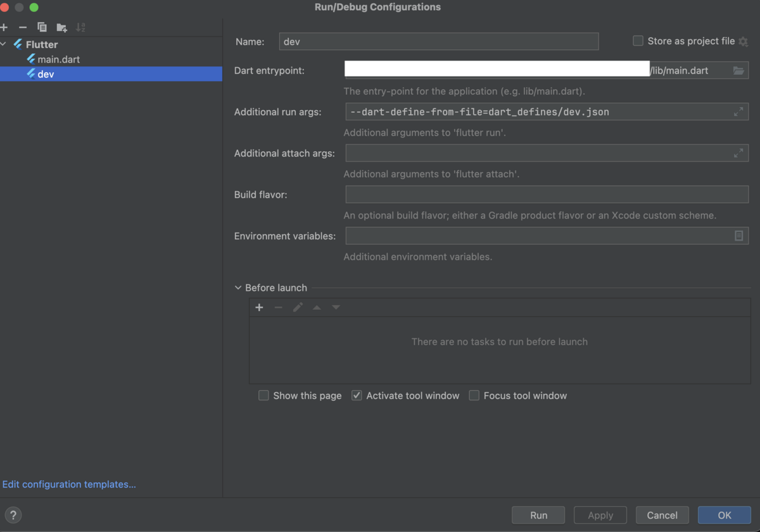Open help with question mark button

(13, 515)
